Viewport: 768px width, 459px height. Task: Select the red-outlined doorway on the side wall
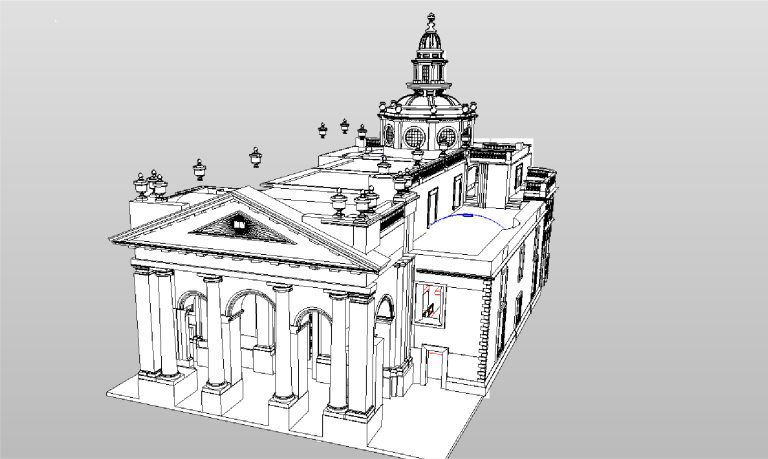point(434,365)
